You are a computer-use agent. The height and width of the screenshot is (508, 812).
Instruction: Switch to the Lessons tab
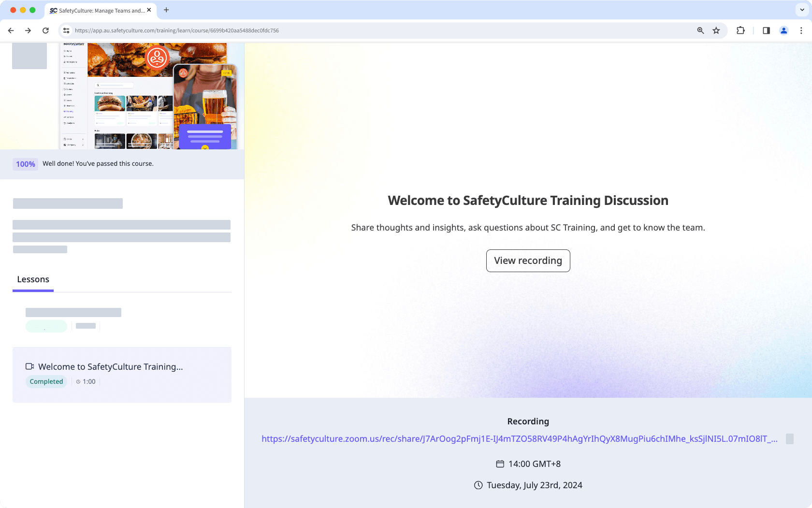pos(33,279)
